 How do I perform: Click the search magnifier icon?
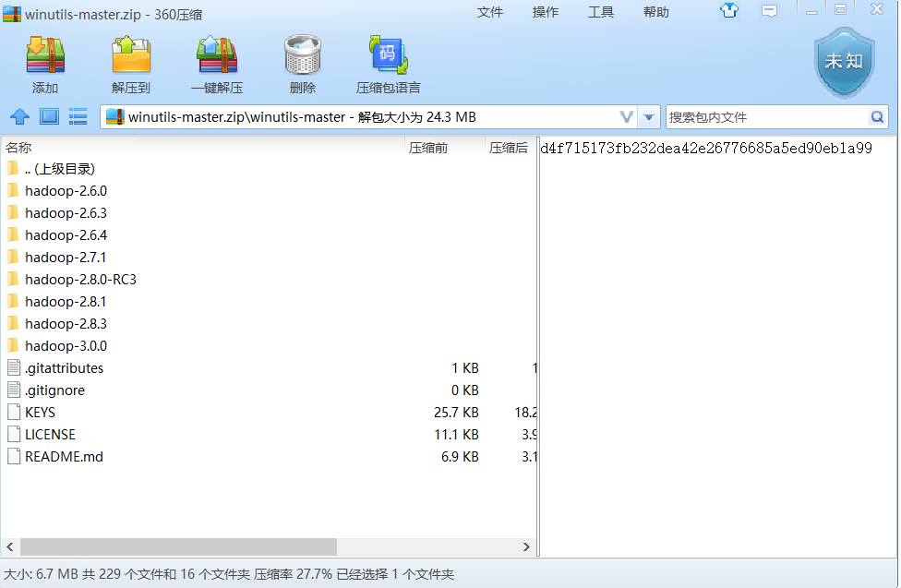(877, 117)
